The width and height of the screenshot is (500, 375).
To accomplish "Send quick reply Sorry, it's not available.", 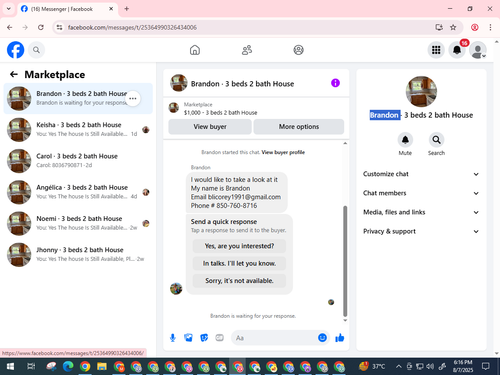I will [239, 281].
